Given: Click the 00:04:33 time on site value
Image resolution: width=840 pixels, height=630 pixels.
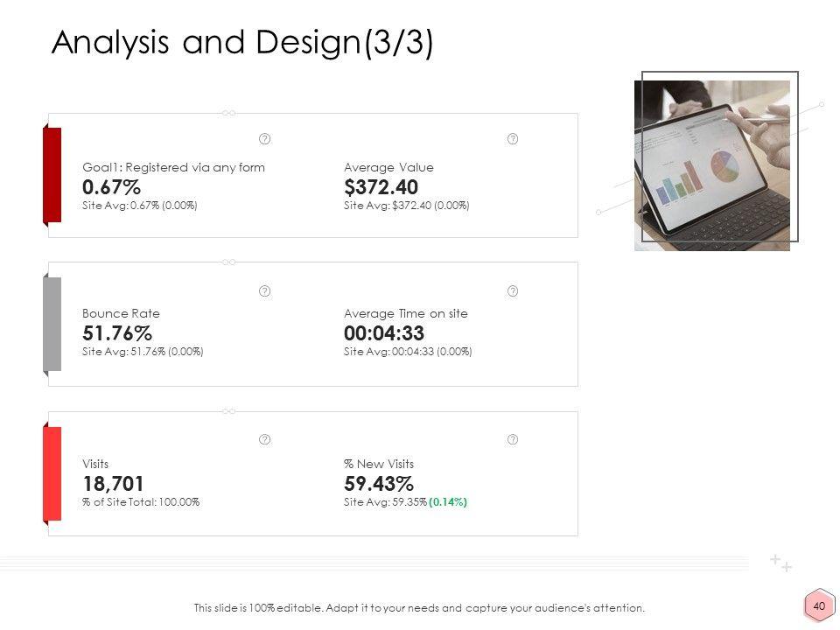Looking at the screenshot, I should (x=384, y=333).
